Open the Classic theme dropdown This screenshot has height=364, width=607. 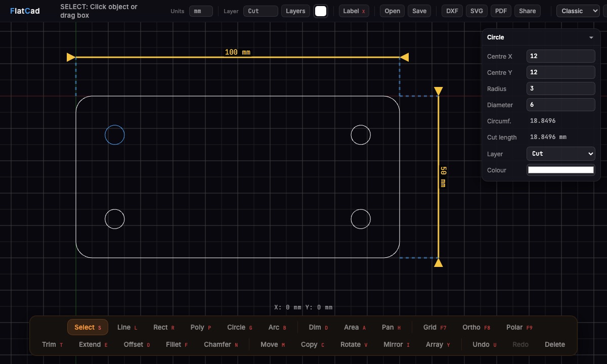tap(578, 11)
